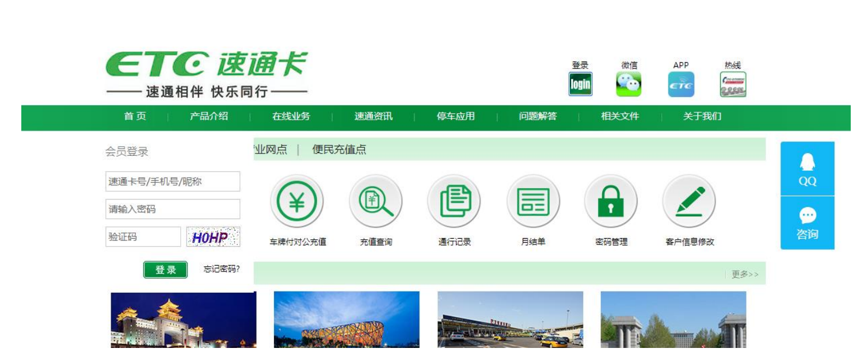Screen dimensions: 868x356
Task: Go to 在线业务 in navigation bar
Action: pos(291,117)
